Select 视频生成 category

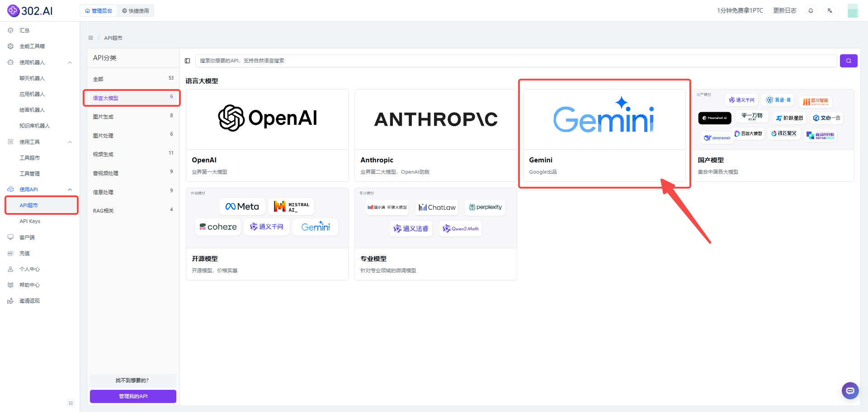(133, 154)
